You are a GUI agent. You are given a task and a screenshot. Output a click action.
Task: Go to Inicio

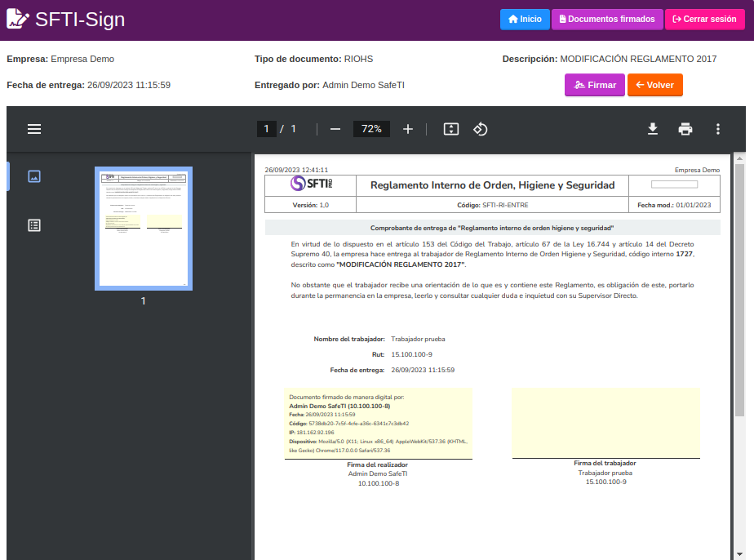click(x=525, y=20)
